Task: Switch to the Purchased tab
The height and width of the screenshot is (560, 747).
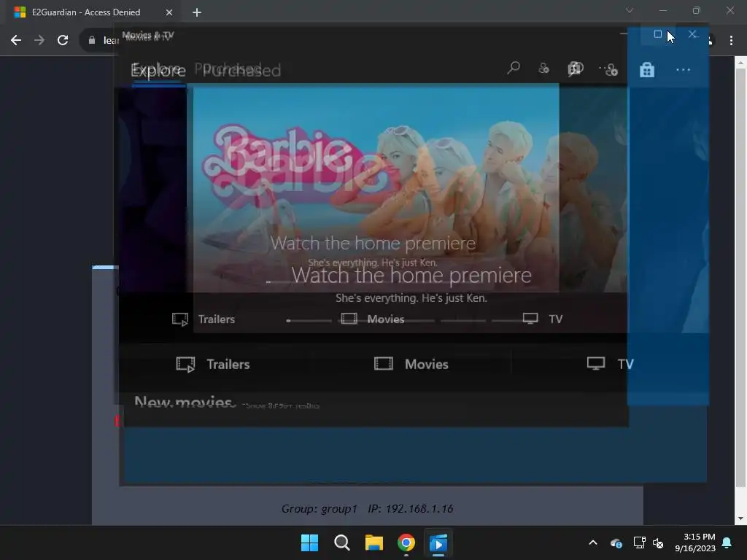Action: [241, 71]
